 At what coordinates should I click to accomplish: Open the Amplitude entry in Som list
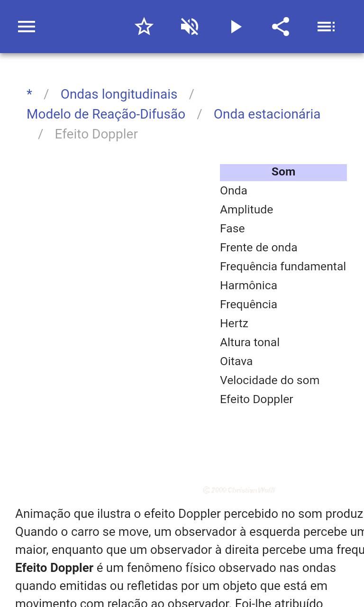(x=246, y=209)
